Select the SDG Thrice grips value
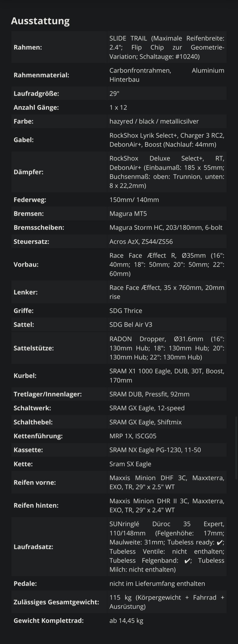This screenshot has height=644, width=238. (x=126, y=311)
